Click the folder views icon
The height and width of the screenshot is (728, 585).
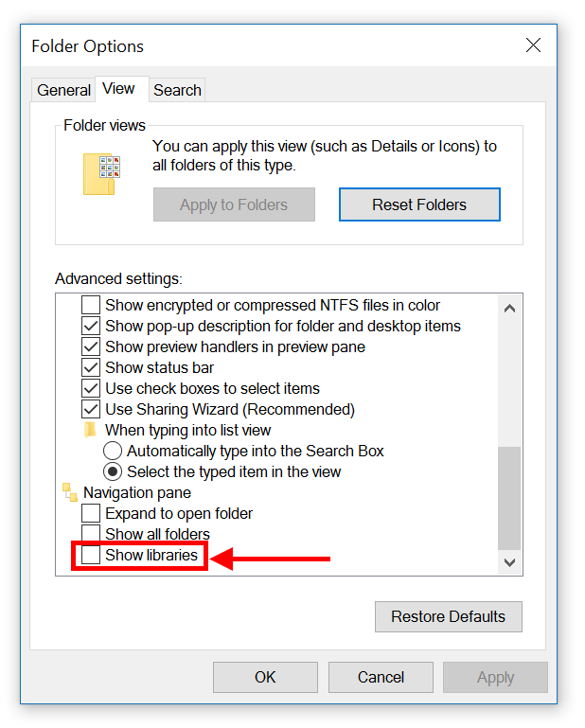coord(101,174)
